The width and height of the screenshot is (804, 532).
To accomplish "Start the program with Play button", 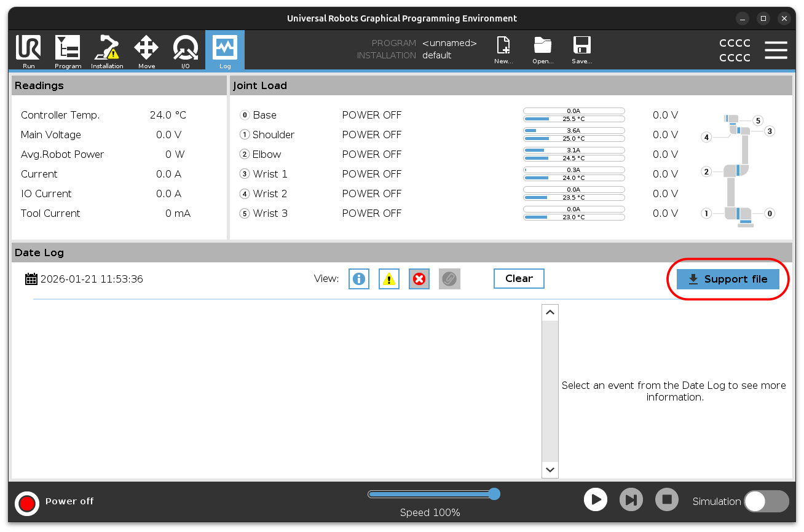I will 596,500.
